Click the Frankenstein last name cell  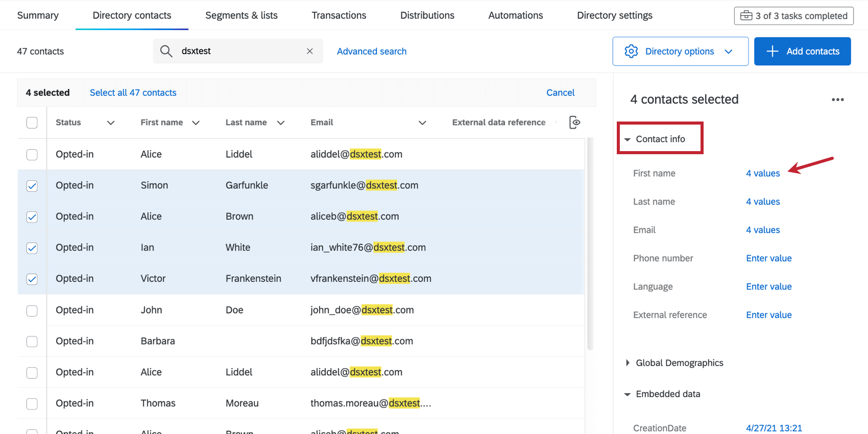pos(253,279)
